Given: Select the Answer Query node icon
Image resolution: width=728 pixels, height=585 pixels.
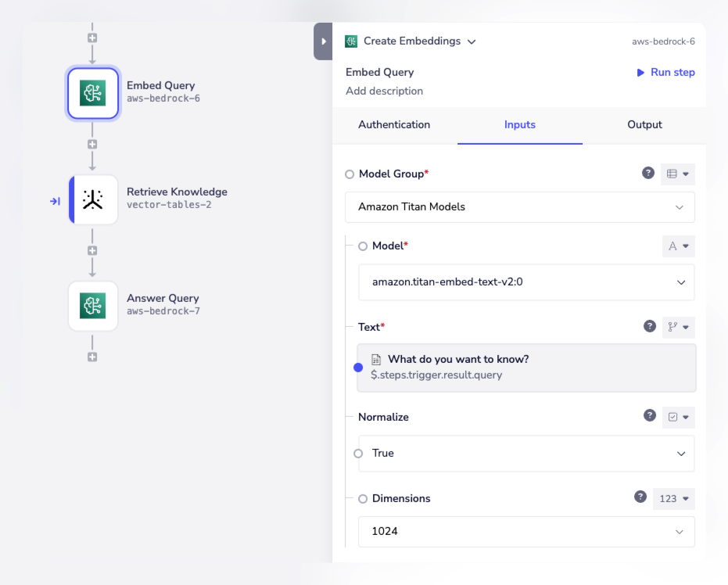Looking at the screenshot, I should [93, 306].
